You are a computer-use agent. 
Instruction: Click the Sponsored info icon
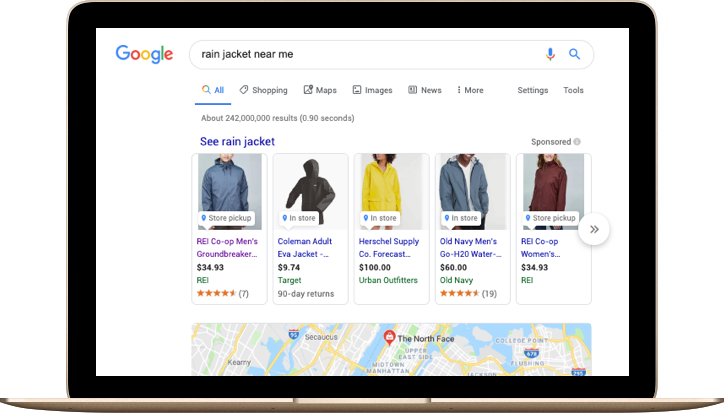[577, 142]
